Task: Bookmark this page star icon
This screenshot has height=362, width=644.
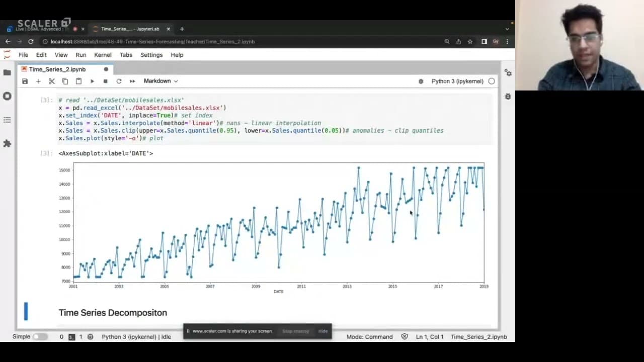Action: click(x=470, y=42)
